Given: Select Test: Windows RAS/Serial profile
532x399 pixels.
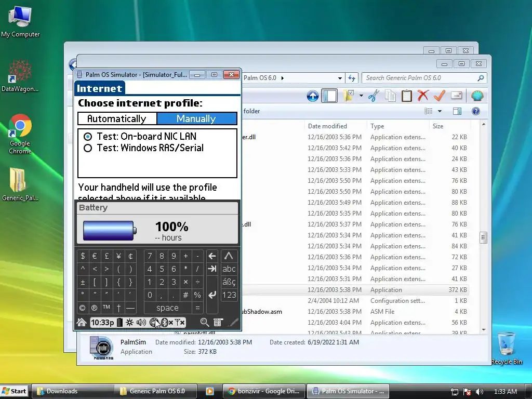Looking at the screenshot, I should pyautogui.click(x=143, y=148).
